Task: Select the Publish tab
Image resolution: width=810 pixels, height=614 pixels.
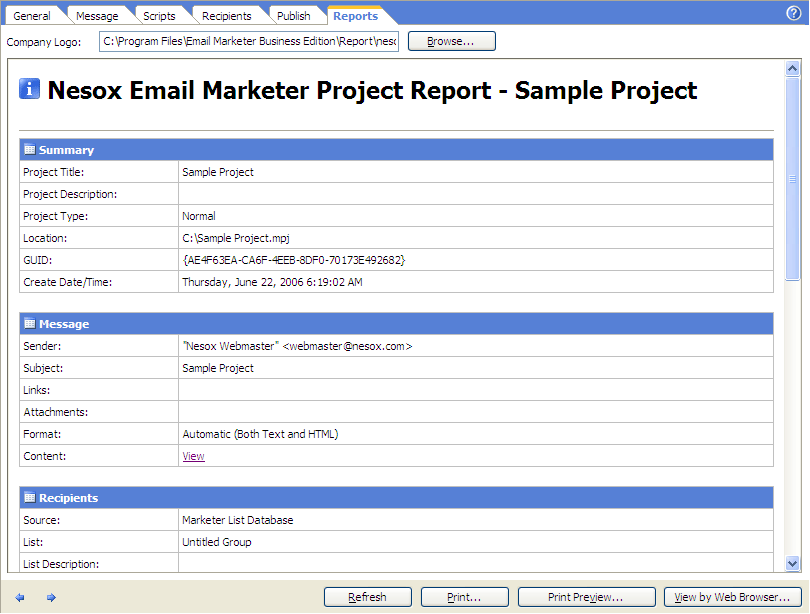Action: [x=293, y=16]
